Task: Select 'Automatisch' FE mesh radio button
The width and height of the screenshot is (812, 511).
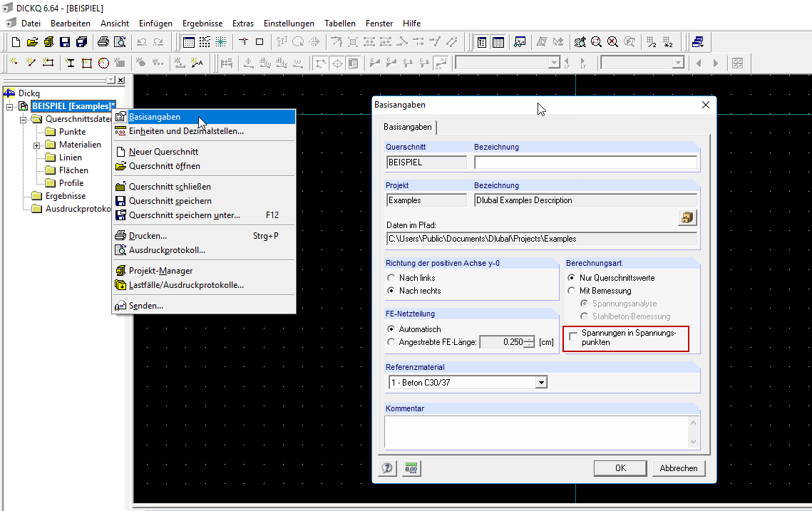Action: point(391,329)
